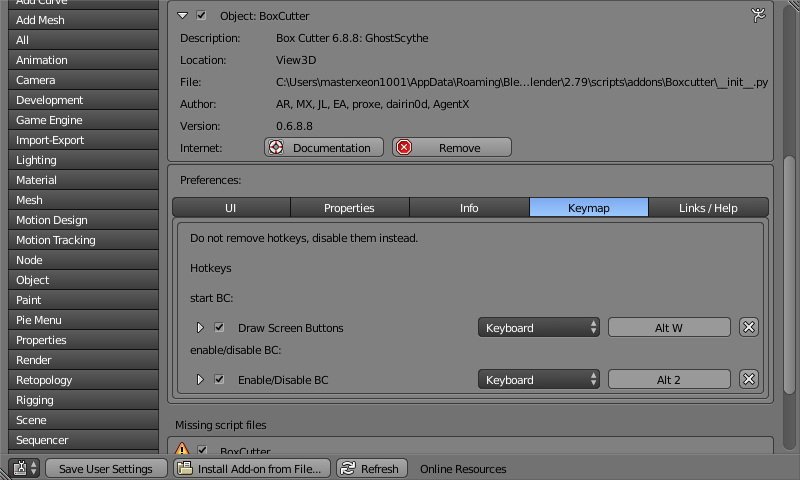Toggle the Draw Screen Buttons checkbox

(219, 328)
